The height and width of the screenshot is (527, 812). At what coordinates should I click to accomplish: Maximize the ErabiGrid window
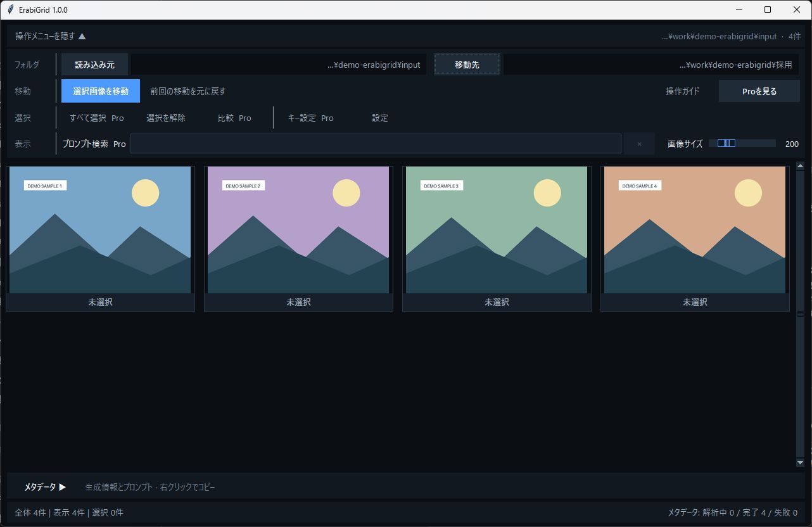[x=768, y=10]
